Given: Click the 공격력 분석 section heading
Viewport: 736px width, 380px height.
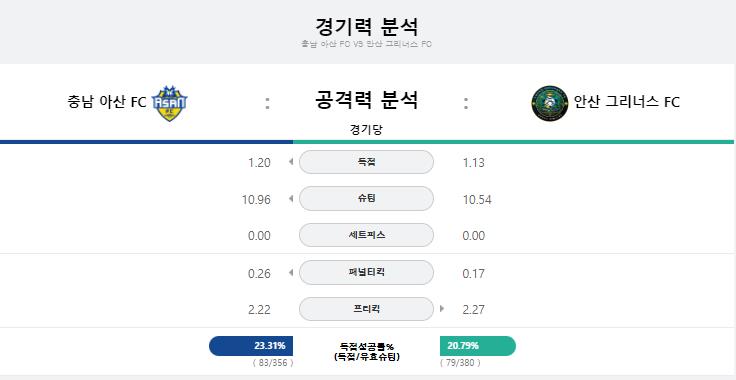Looking at the screenshot, I should tap(366, 100).
